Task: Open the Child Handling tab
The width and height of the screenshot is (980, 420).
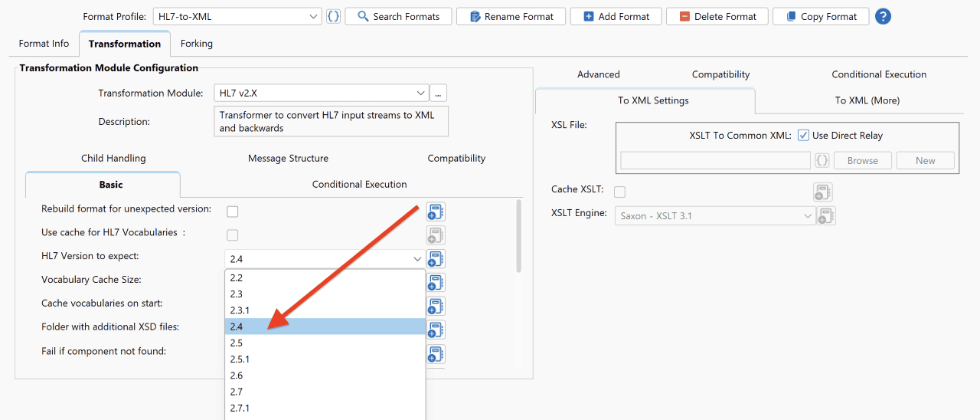Action: tap(113, 159)
